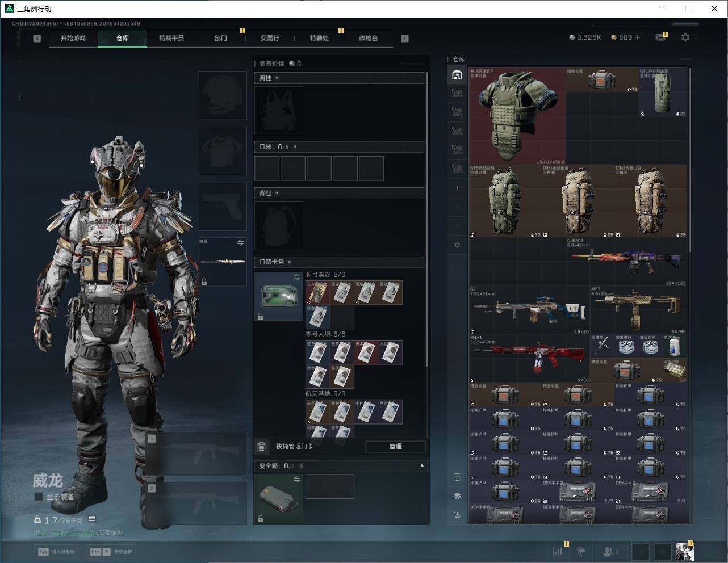Switch to the 改枪台 tab
728x563 pixels.
coord(368,38)
